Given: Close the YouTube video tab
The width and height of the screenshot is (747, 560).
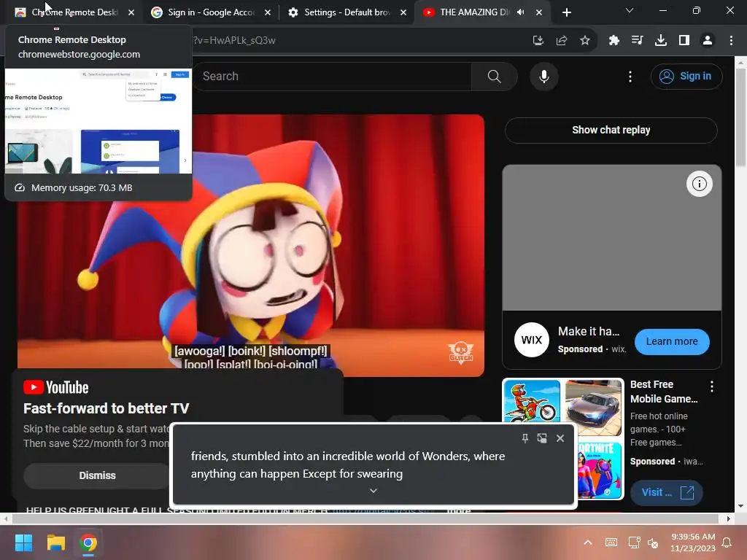Looking at the screenshot, I should click(x=539, y=12).
